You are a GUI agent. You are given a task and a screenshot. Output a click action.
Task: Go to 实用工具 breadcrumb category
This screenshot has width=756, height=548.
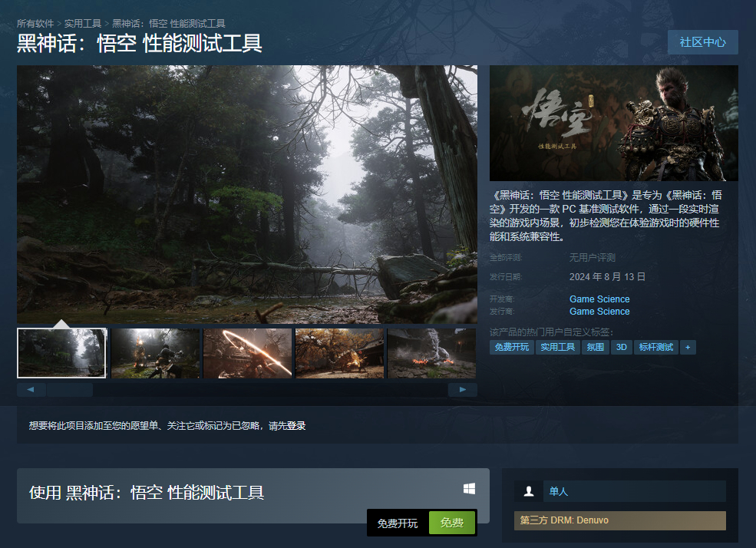[x=82, y=24]
